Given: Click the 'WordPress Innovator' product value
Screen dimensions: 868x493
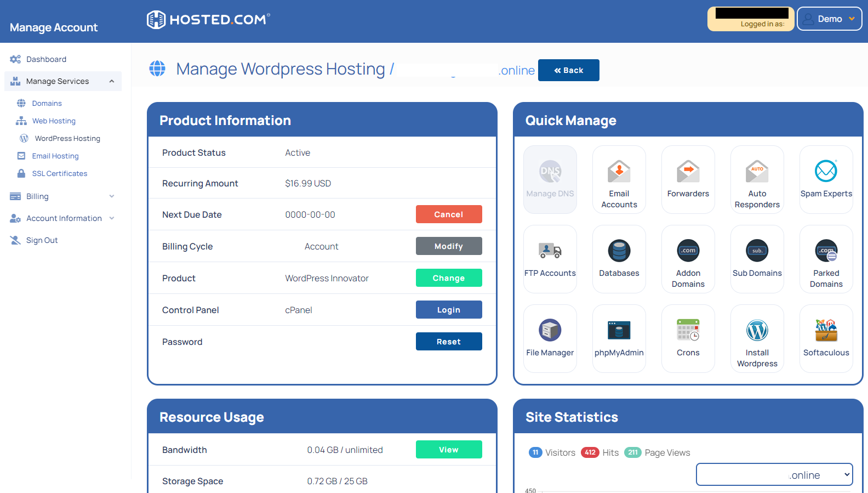Looking at the screenshot, I should pos(327,278).
